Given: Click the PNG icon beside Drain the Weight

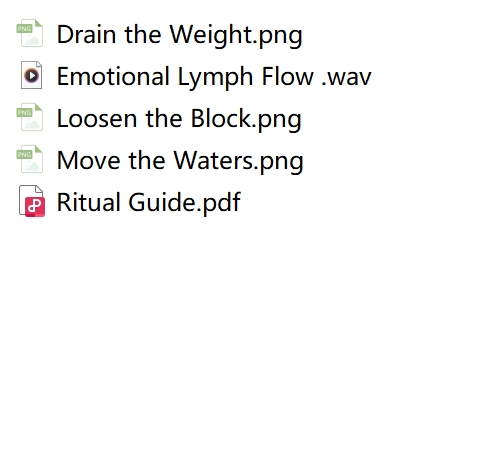Looking at the screenshot, I should 30,33.
